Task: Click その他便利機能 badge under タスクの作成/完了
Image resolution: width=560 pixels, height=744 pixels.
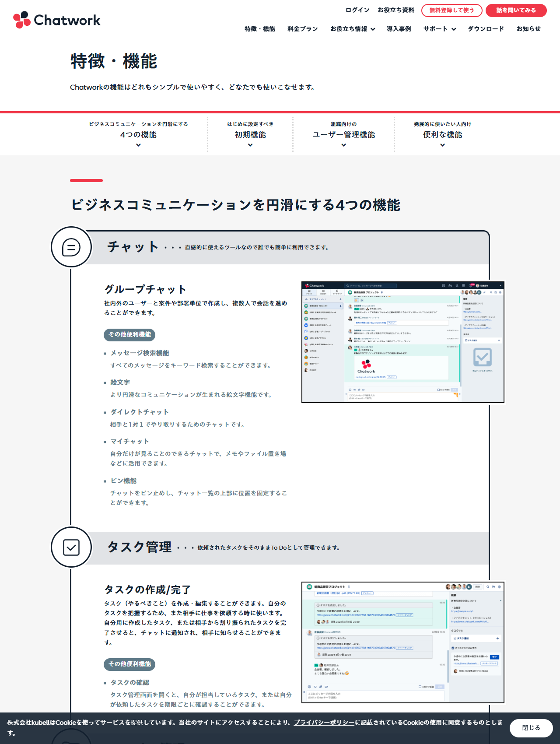Action: pyautogui.click(x=129, y=664)
